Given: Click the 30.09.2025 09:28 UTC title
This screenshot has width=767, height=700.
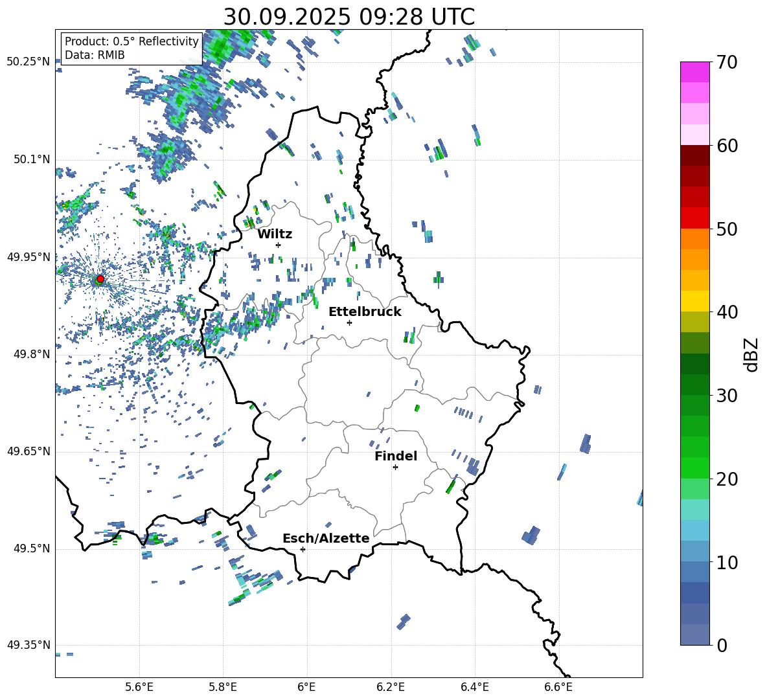Looking at the screenshot, I should pos(349,17).
